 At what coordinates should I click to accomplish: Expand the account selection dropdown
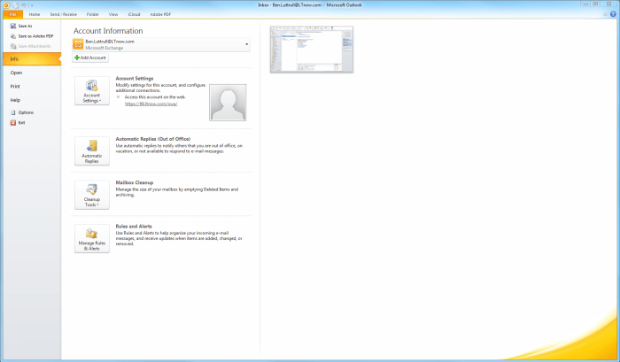(x=246, y=44)
